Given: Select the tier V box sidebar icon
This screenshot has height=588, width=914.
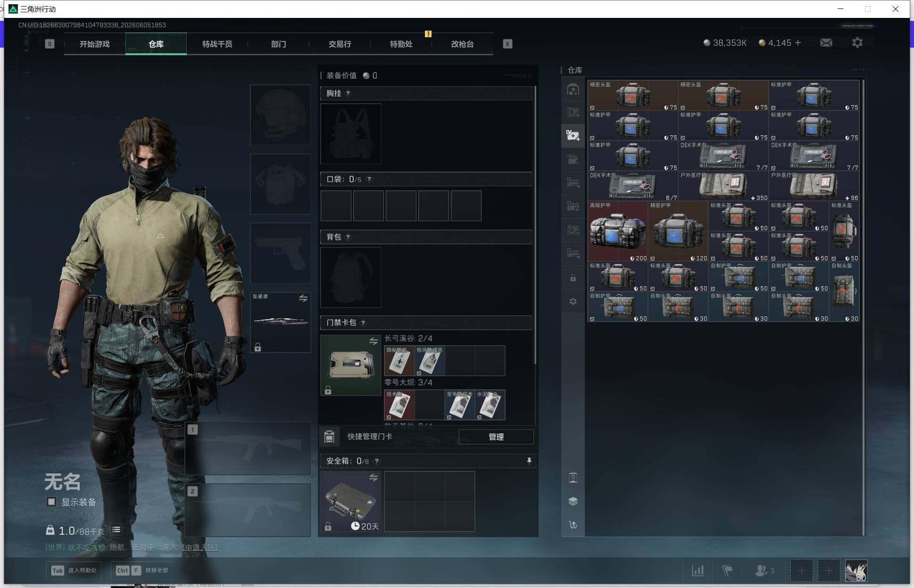Looking at the screenshot, I should pyautogui.click(x=573, y=229).
